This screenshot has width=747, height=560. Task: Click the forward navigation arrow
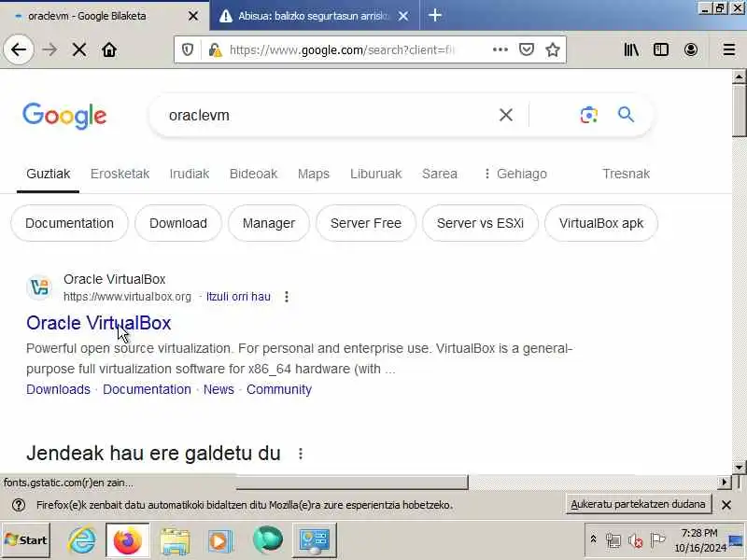(49, 49)
